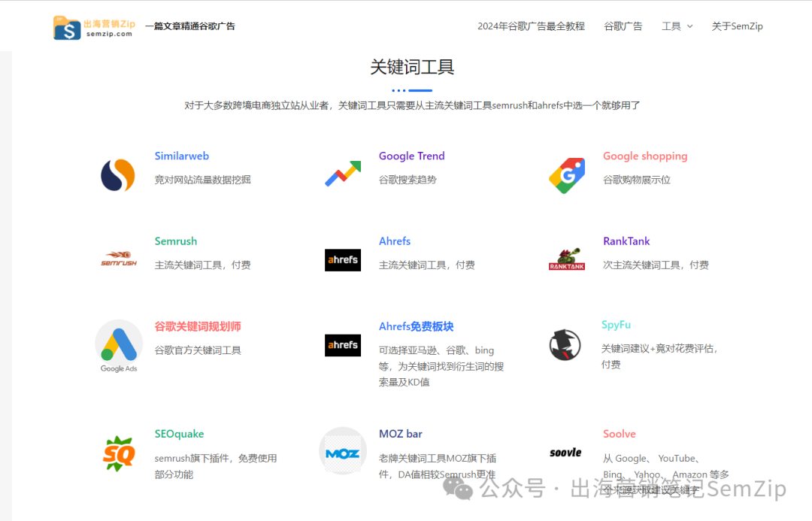Open the RankTank title link
Image resolution: width=812 pixels, height=521 pixels.
click(626, 241)
